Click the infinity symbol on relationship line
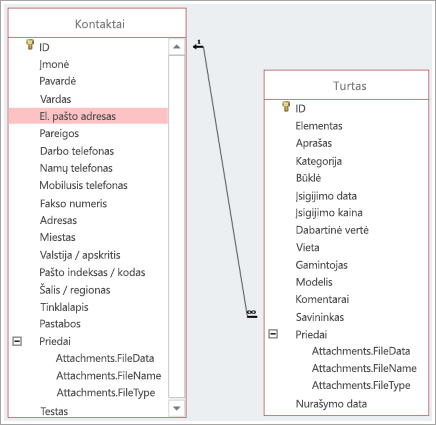This screenshot has height=425, width=436. (x=252, y=312)
